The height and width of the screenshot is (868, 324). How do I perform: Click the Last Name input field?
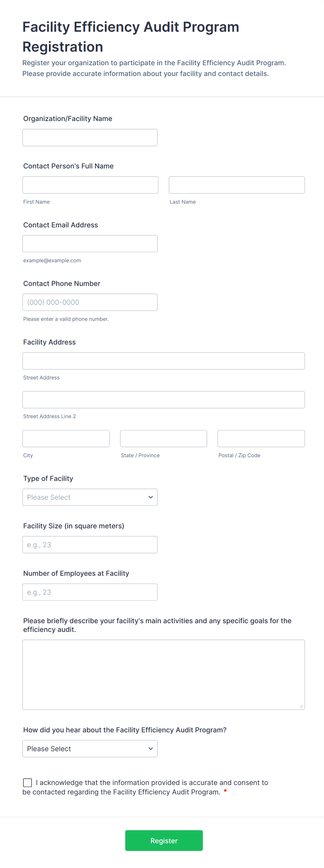(x=236, y=185)
